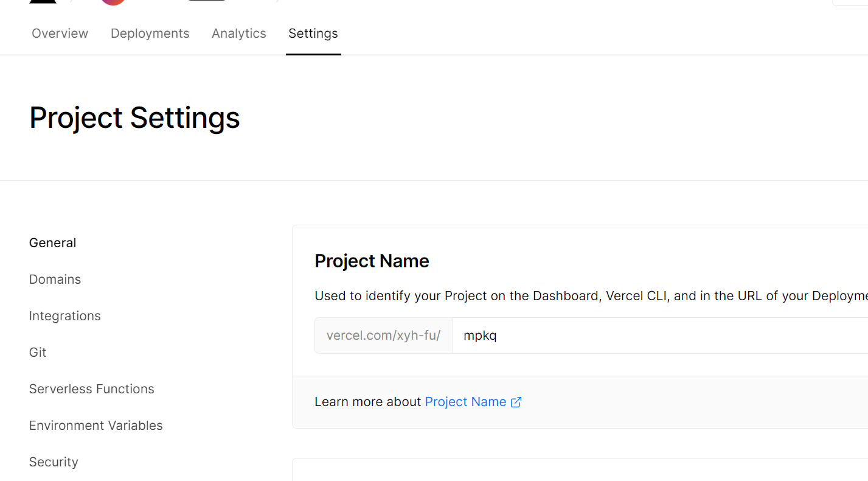Image resolution: width=868 pixels, height=481 pixels.
Task: Click the external link icon after Project Name
Action: [x=516, y=402]
